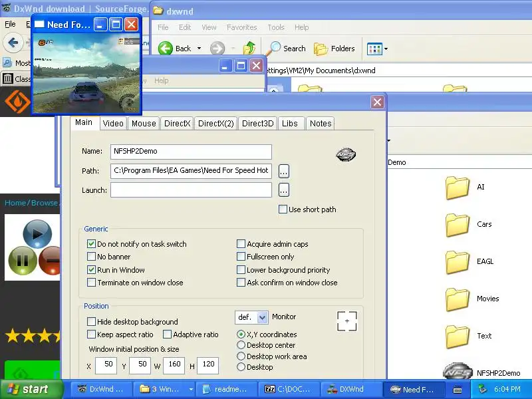Screen dimensions: 532x399
Task: Click the Views icon in Explorer toolbar
Action: click(374, 49)
